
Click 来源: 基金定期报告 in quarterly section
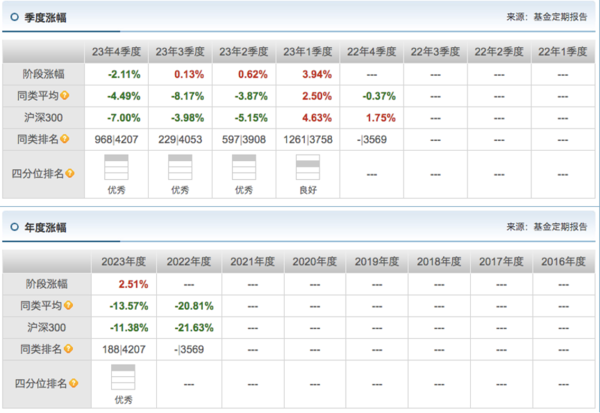pyautogui.click(x=547, y=17)
